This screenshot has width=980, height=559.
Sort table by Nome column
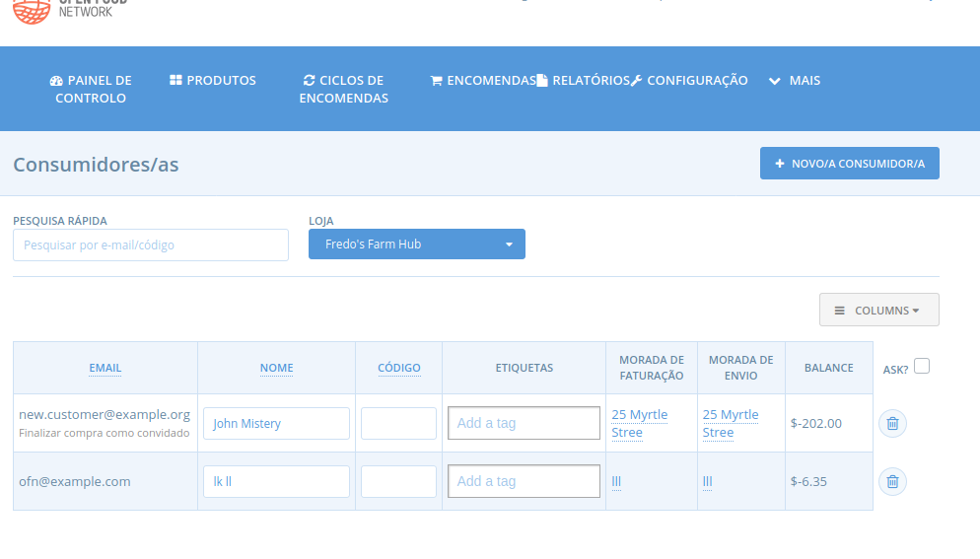(x=276, y=368)
